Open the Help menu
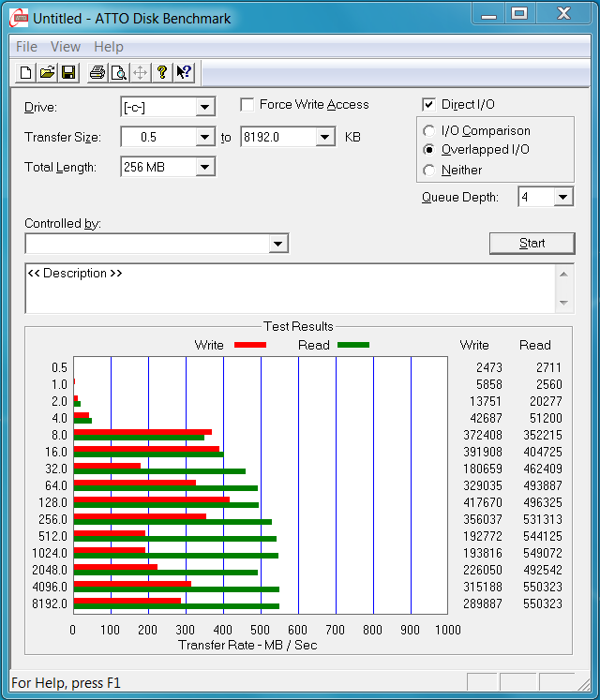 click(x=109, y=47)
